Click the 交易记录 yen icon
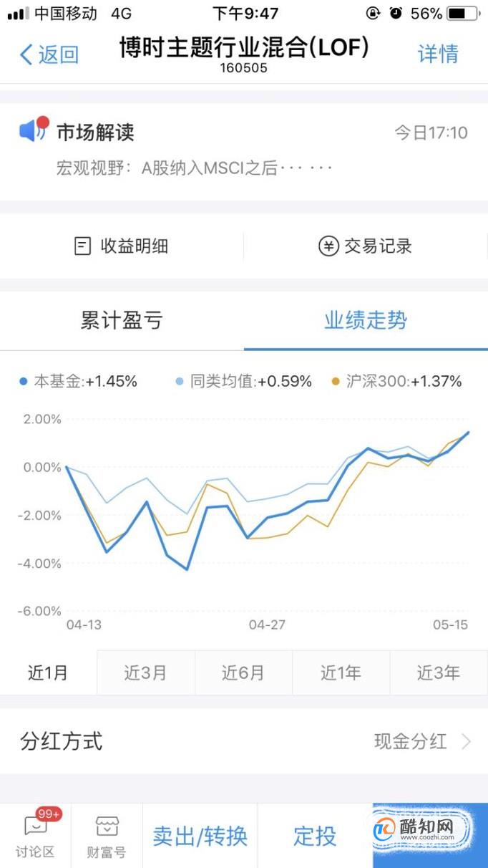Viewport: 488px width, 868px height. 328,246
